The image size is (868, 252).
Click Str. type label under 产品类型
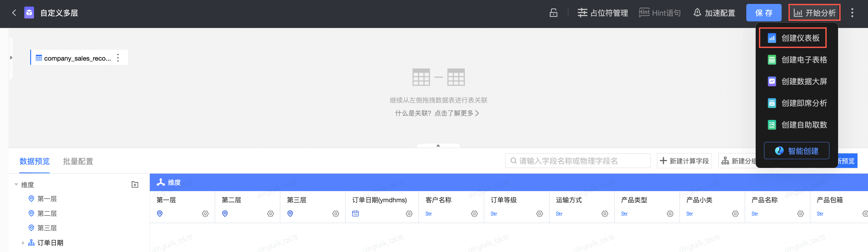(x=624, y=214)
